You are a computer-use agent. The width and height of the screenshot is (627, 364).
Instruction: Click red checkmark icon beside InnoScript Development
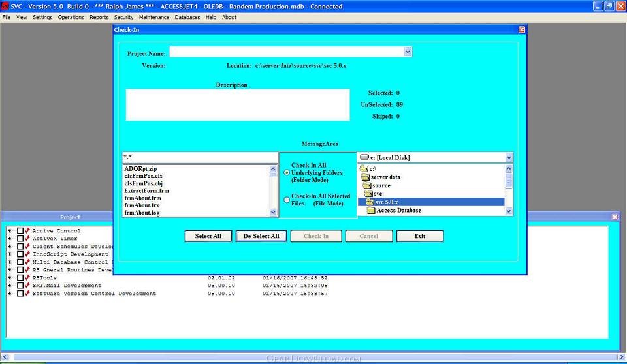pyautogui.click(x=27, y=254)
